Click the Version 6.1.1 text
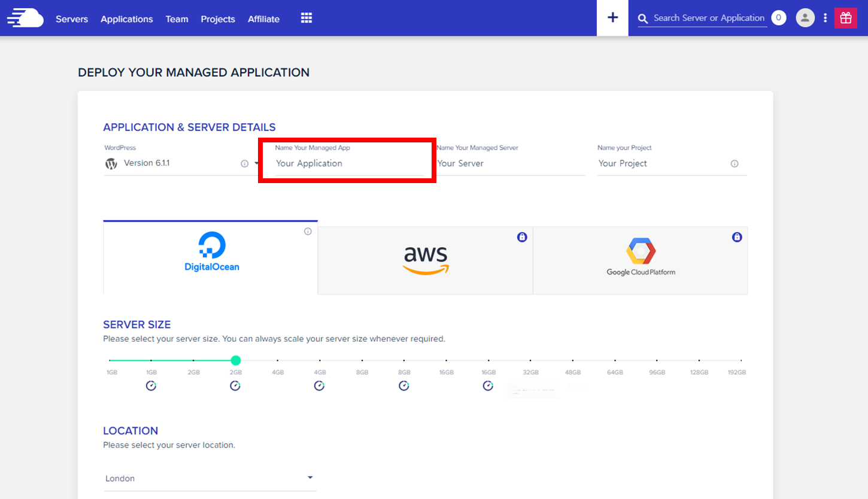Screen dimensions: 868x499 (x=147, y=163)
